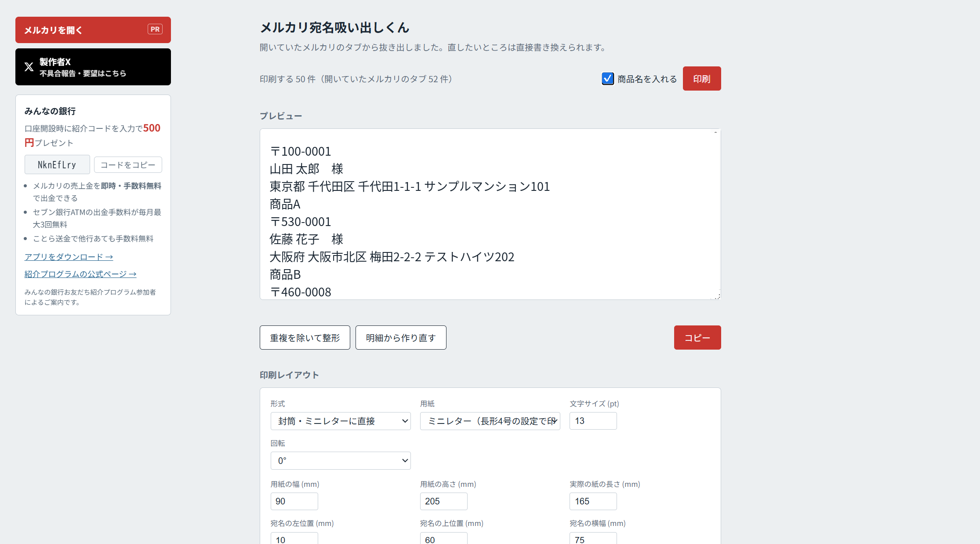Image resolution: width=980 pixels, height=544 pixels.
Task: Click the 商品B line in preview
Action: pyautogui.click(x=285, y=274)
